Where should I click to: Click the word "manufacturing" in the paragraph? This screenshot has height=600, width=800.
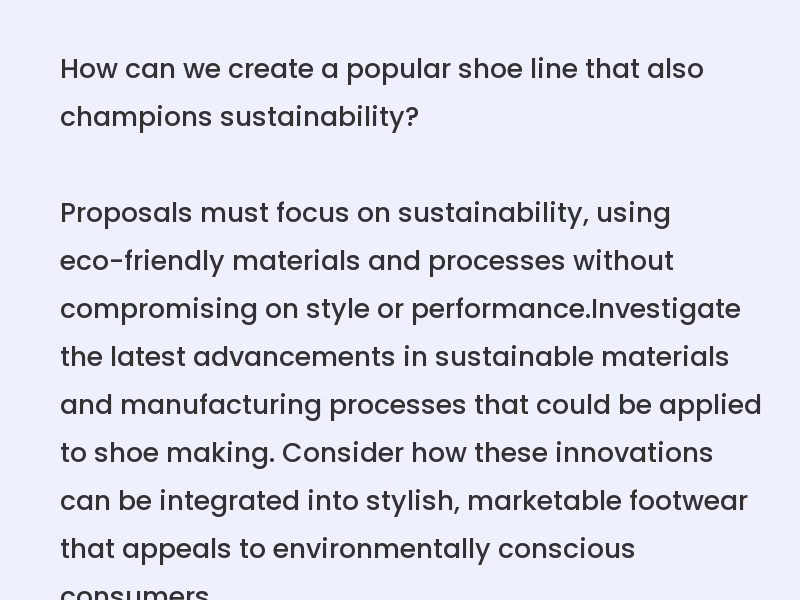tap(221, 405)
